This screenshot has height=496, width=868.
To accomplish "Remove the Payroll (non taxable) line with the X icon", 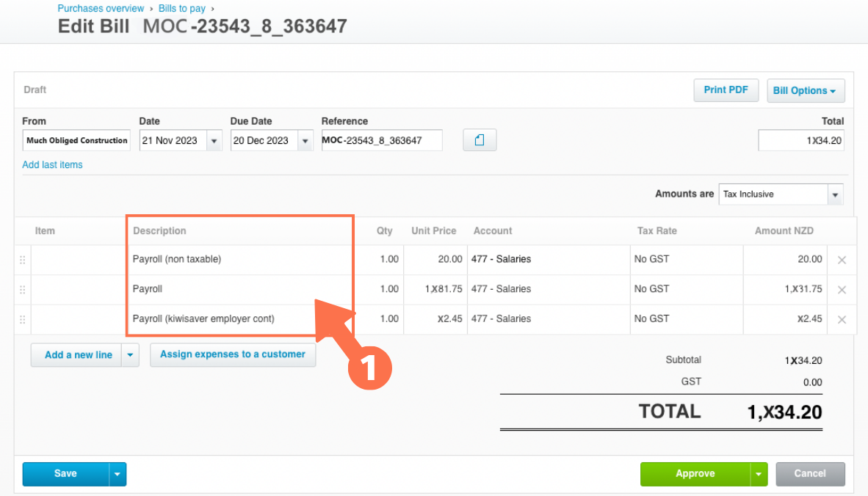I will [842, 259].
